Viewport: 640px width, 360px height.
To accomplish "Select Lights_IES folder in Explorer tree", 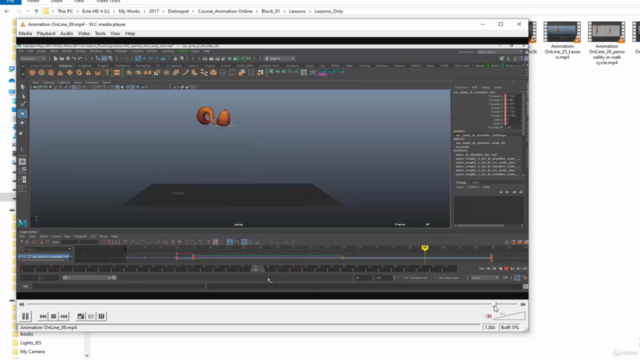I will 31,343.
